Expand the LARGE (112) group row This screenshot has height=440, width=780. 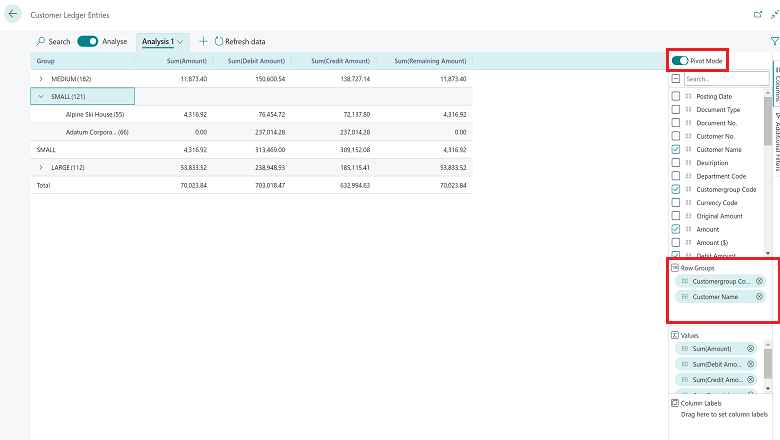(x=41, y=168)
